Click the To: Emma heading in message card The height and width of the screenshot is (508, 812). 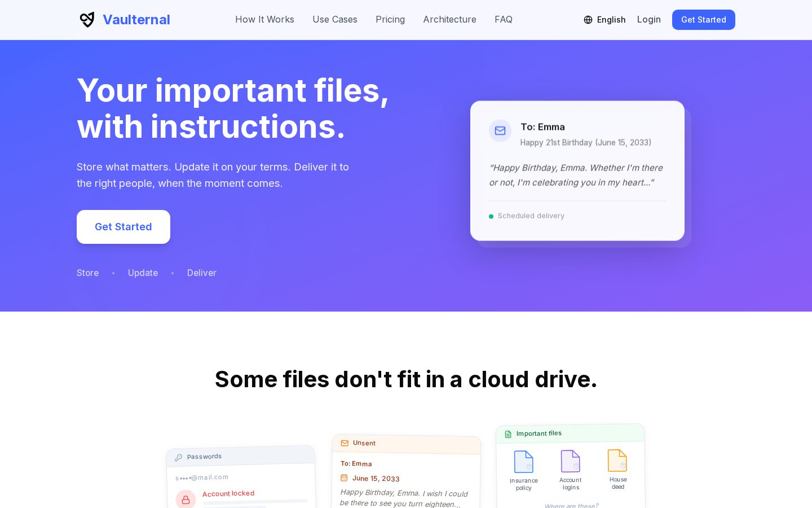coord(542,127)
